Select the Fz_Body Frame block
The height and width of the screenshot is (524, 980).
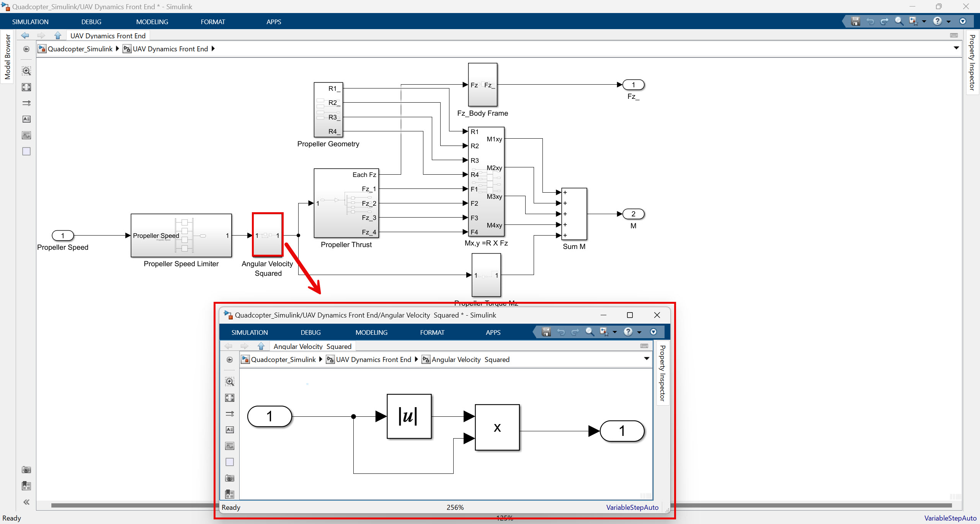483,85
